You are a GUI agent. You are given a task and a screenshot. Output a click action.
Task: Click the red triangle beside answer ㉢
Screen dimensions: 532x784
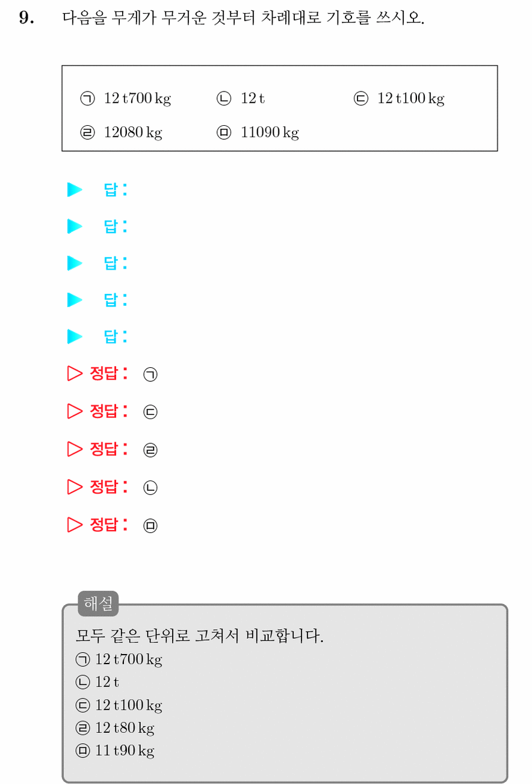[x=75, y=411]
